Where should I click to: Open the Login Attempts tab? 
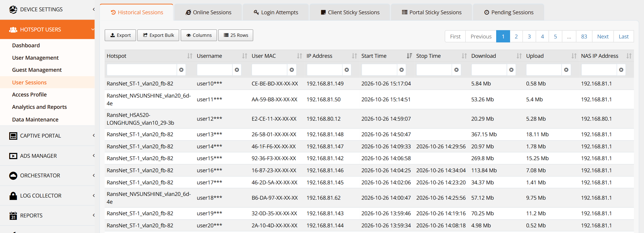(x=276, y=12)
